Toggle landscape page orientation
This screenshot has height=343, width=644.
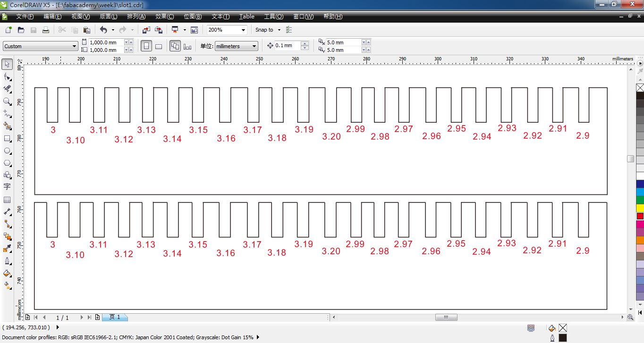tap(159, 46)
